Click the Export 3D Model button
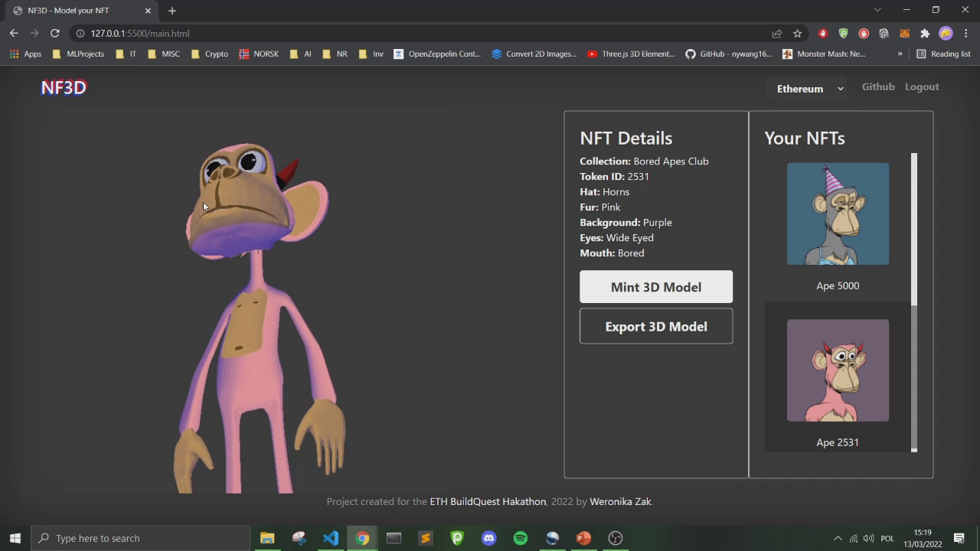 [656, 326]
